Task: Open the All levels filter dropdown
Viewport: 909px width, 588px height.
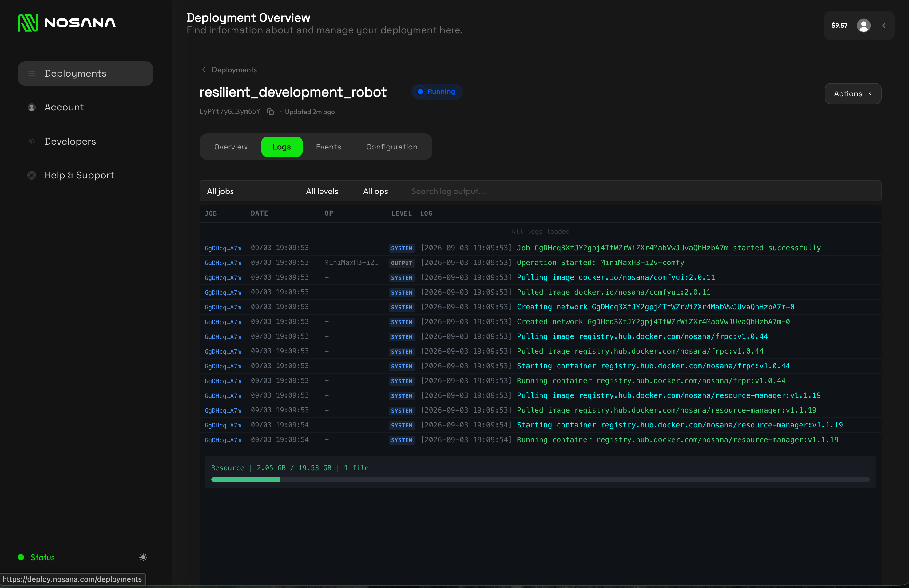Action: (x=327, y=191)
